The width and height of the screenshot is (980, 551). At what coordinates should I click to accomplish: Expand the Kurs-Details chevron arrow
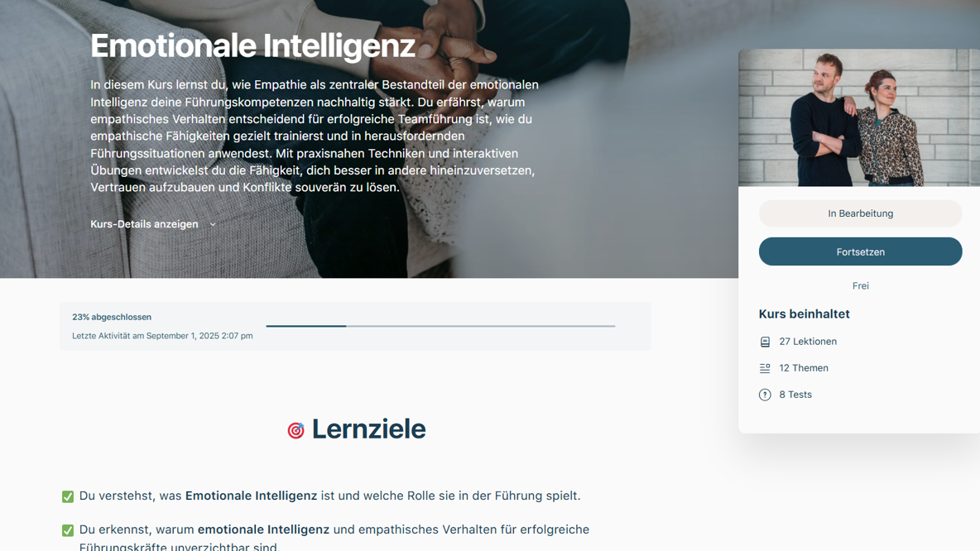click(213, 224)
